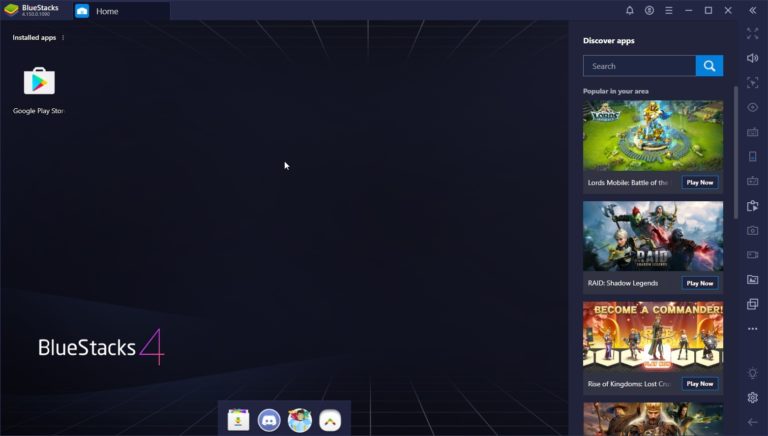Open the hamburger menu in title bar
Image resolution: width=768 pixels, height=436 pixels.
tap(669, 10)
